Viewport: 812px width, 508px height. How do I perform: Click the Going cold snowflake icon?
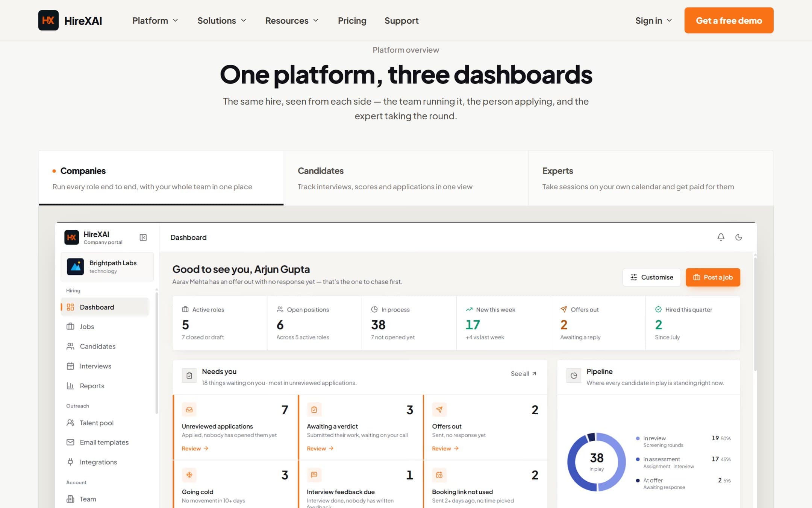tap(189, 475)
